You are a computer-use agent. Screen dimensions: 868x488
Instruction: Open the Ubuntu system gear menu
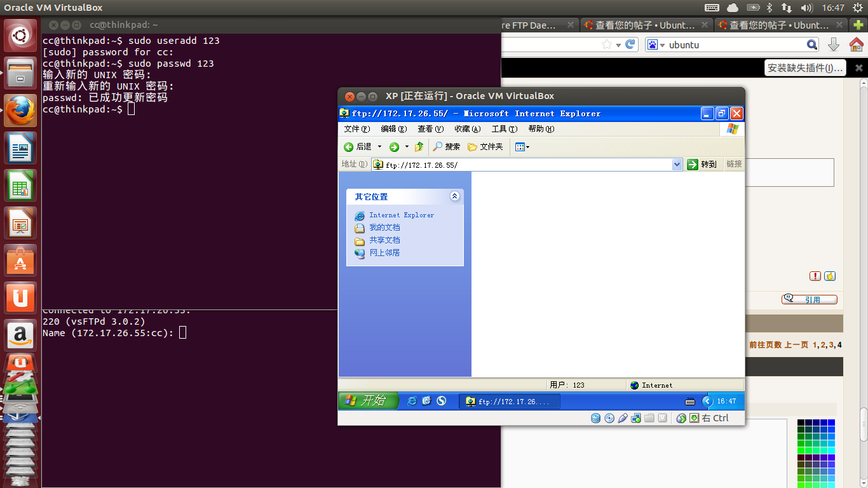pyautogui.click(x=857, y=8)
